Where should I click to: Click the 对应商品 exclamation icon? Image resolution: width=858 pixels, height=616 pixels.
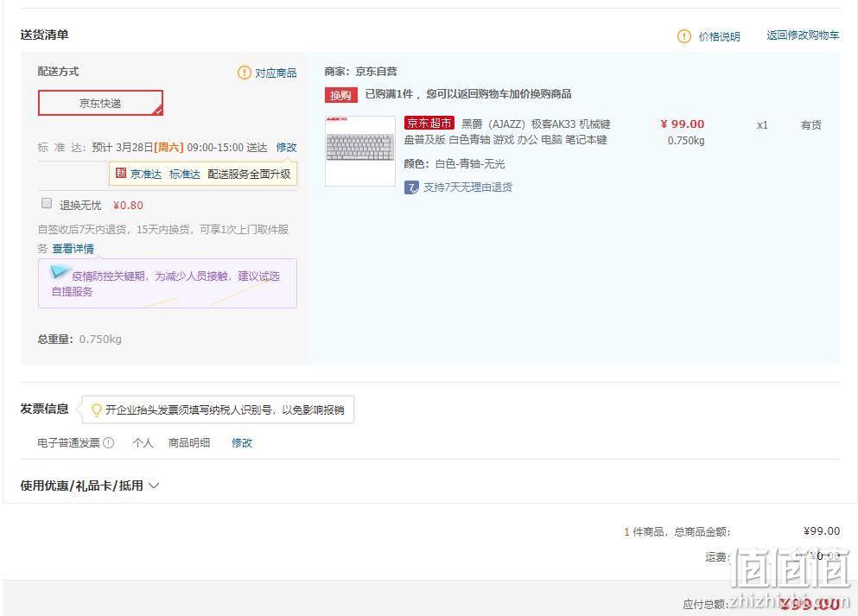pos(244,73)
